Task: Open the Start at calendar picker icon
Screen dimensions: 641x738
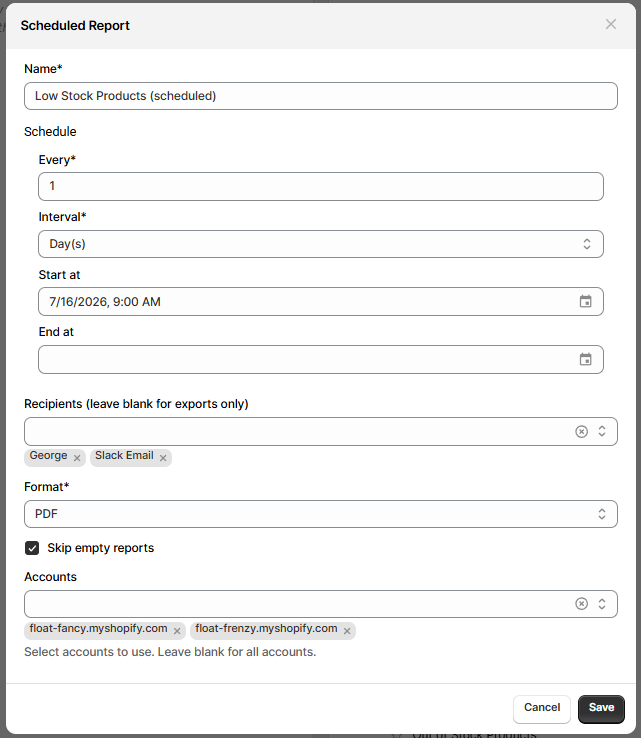Action: click(x=585, y=301)
